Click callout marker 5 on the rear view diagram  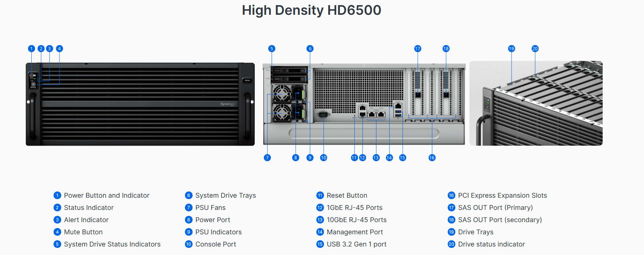[272, 48]
